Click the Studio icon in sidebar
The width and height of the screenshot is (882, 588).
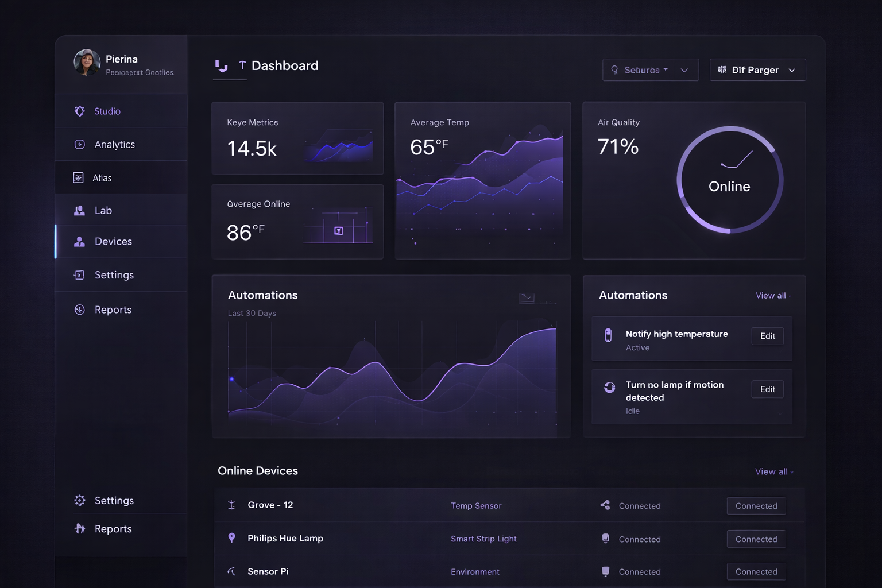[x=80, y=111]
